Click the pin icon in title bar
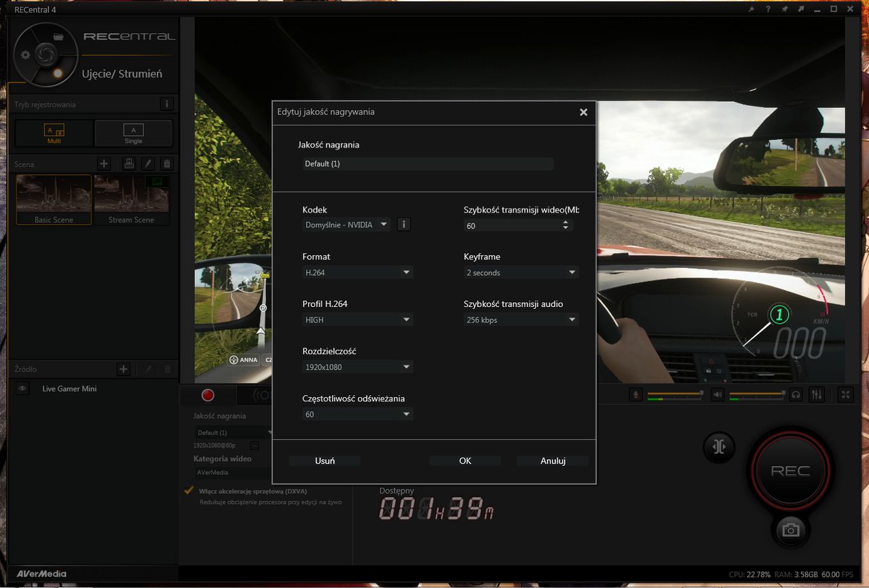The image size is (869, 588). 785,10
